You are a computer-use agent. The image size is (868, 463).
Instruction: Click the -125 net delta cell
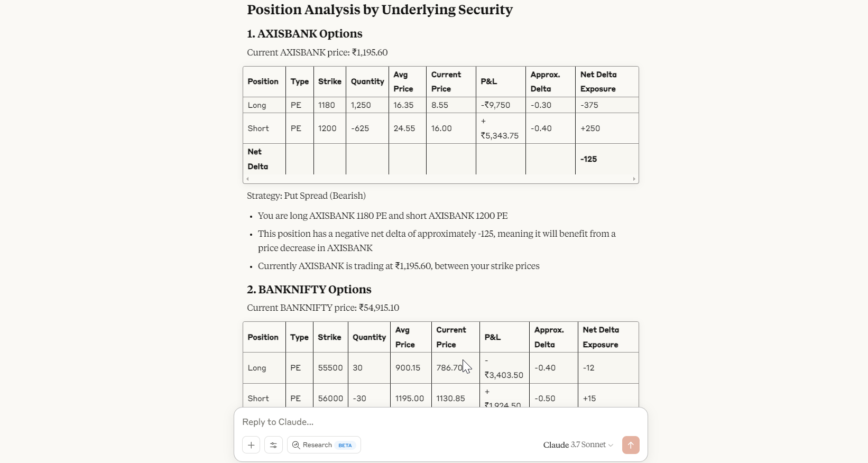pos(588,159)
